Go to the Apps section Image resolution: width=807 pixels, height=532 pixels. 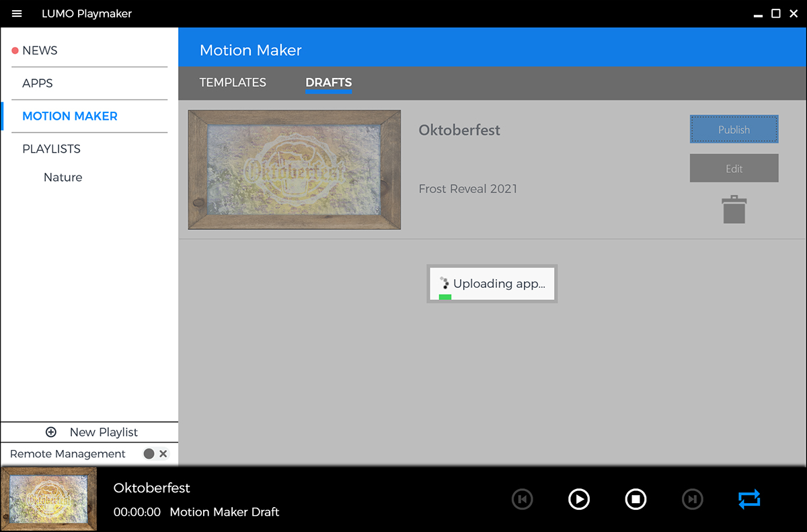coord(38,83)
